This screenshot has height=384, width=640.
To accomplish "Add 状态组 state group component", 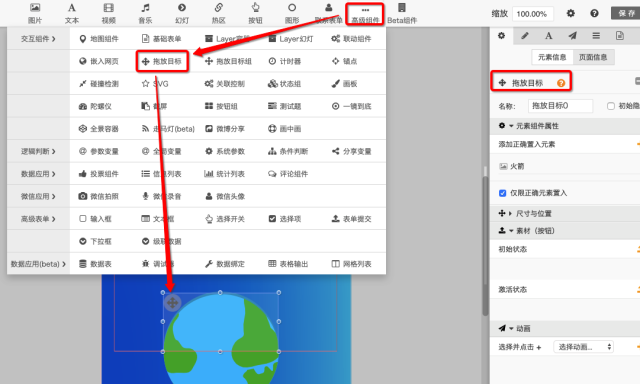I will [284, 84].
